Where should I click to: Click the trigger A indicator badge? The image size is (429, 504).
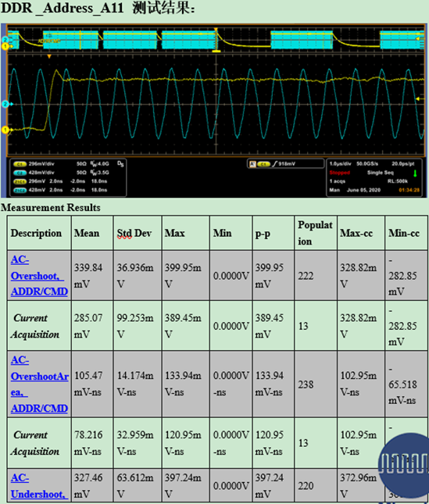(252, 164)
